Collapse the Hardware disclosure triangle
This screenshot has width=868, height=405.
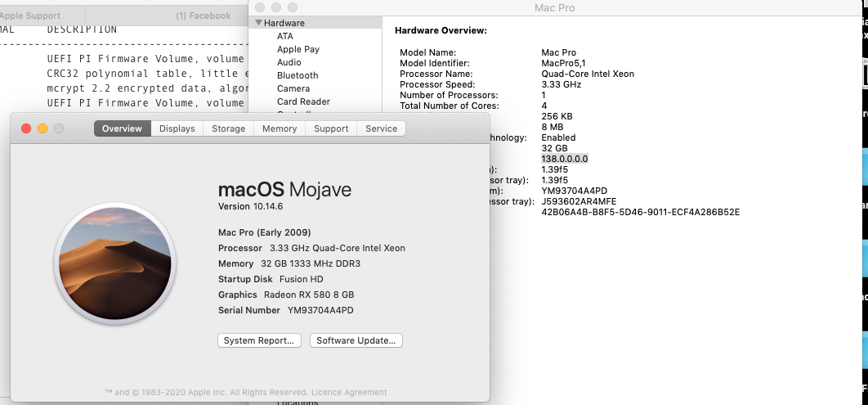point(258,23)
